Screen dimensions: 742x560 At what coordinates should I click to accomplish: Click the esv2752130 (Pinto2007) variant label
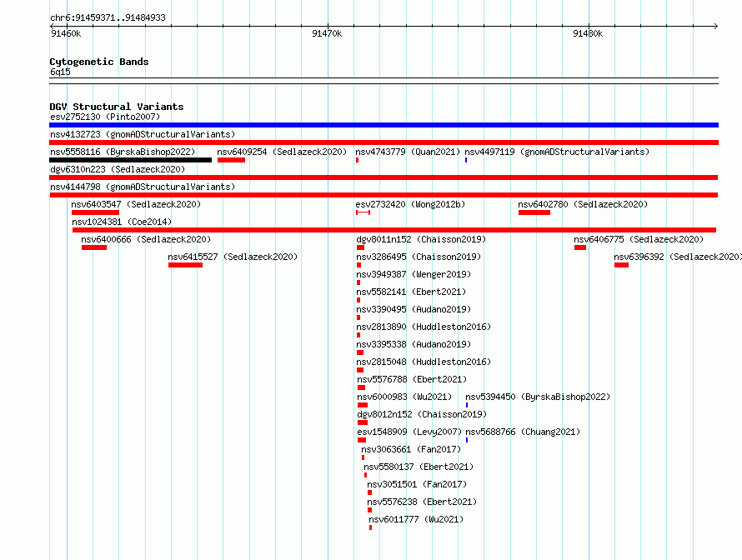pyautogui.click(x=105, y=117)
